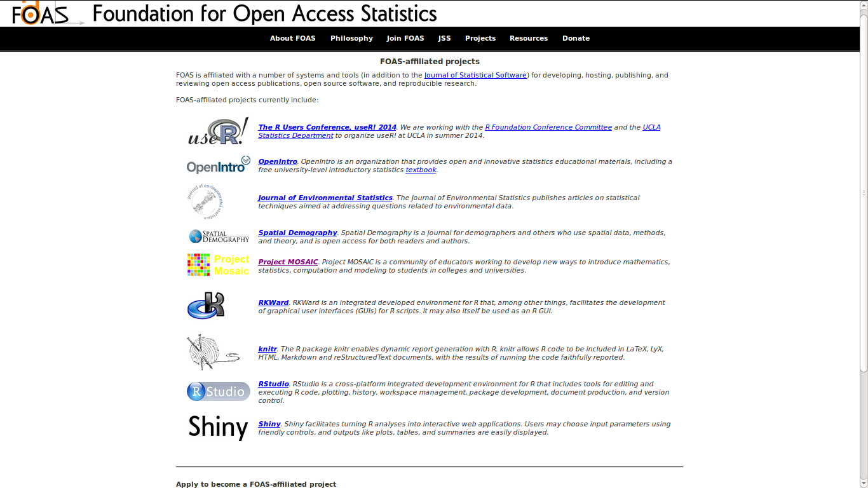
Task: Open the Project MOSAIC link
Action: click(x=288, y=262)
